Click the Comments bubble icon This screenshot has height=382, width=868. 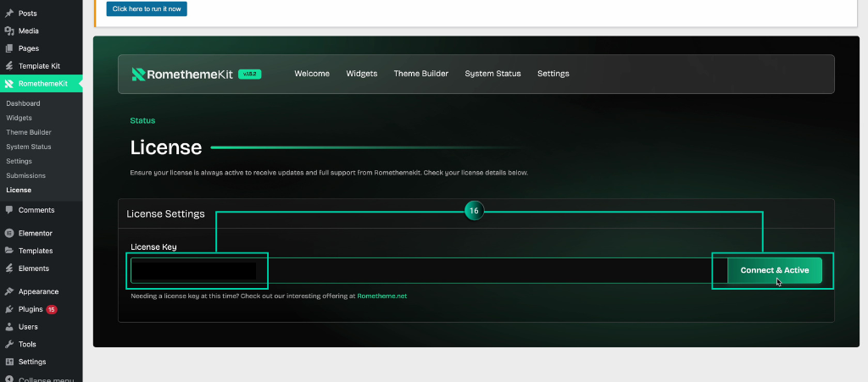tap(8, 210)
